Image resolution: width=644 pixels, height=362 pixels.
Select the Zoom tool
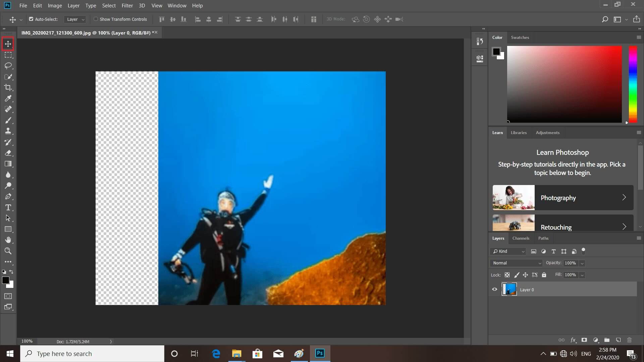click(x=8, y=251)
